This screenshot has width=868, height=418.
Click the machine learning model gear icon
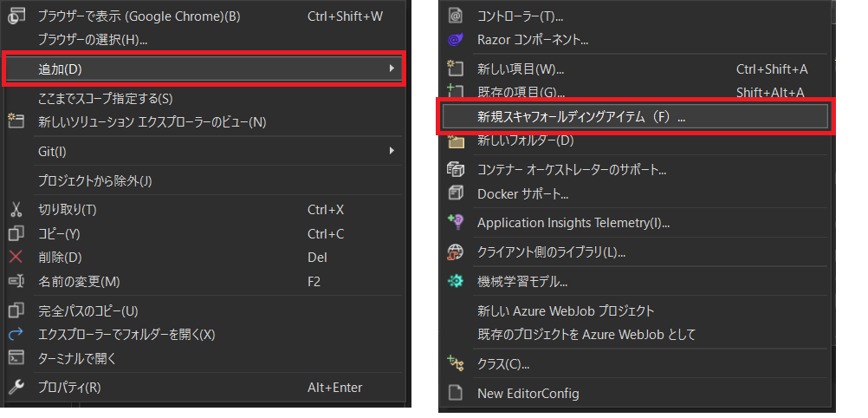(455, 281)
